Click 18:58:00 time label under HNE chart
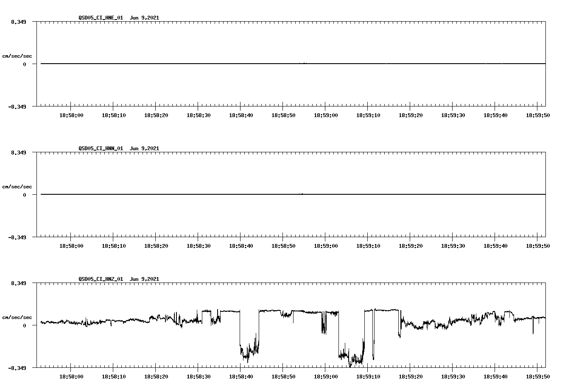 point(71,115)
